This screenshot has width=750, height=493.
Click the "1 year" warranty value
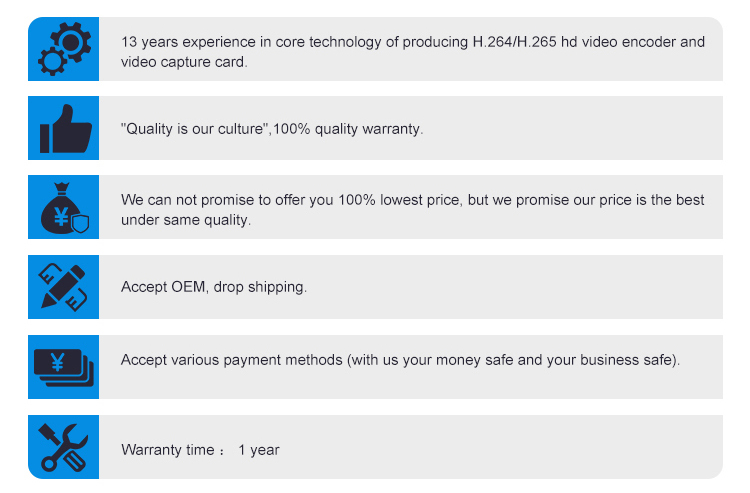(259, 450)
